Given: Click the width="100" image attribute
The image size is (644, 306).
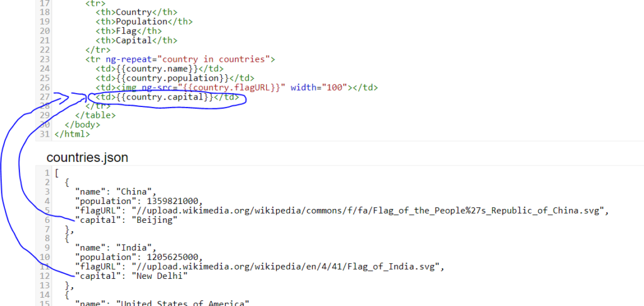Looking at the screenshot, I should pos(319,88).
